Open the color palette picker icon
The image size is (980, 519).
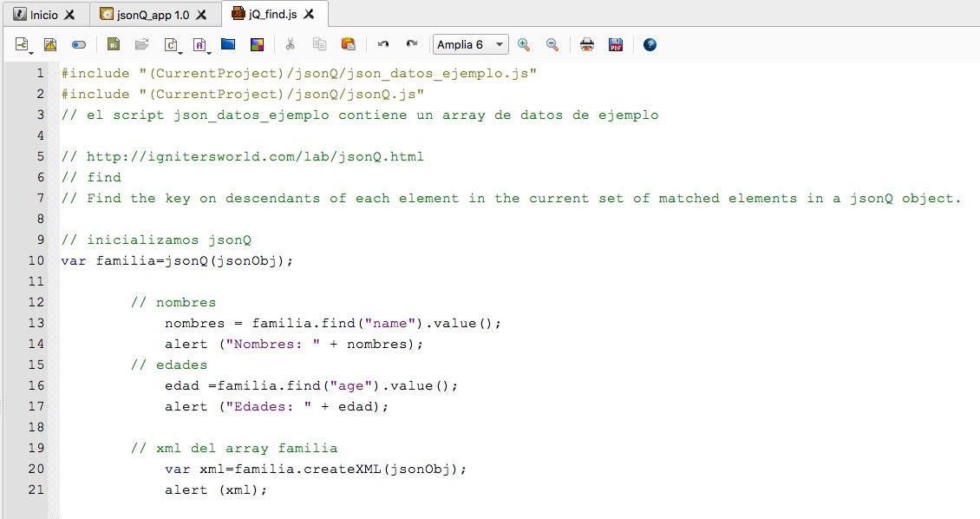click(x=257, y=44)
